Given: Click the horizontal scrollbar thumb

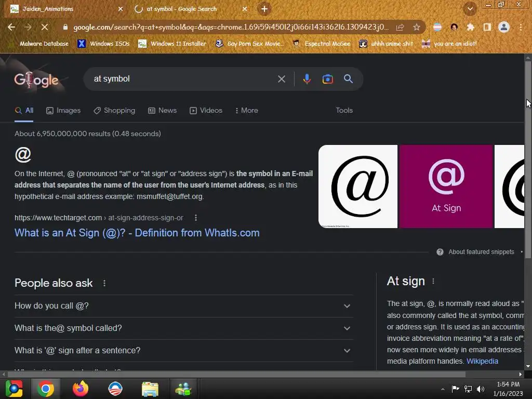Looking at the screenshot, I should click(236, 374).
